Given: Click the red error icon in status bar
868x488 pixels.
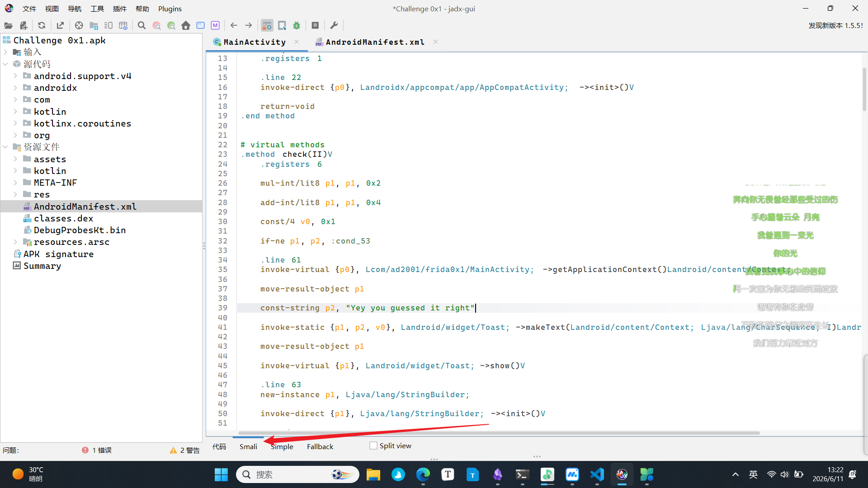Looking at the screenshot, I should click(x=85, y=450).
